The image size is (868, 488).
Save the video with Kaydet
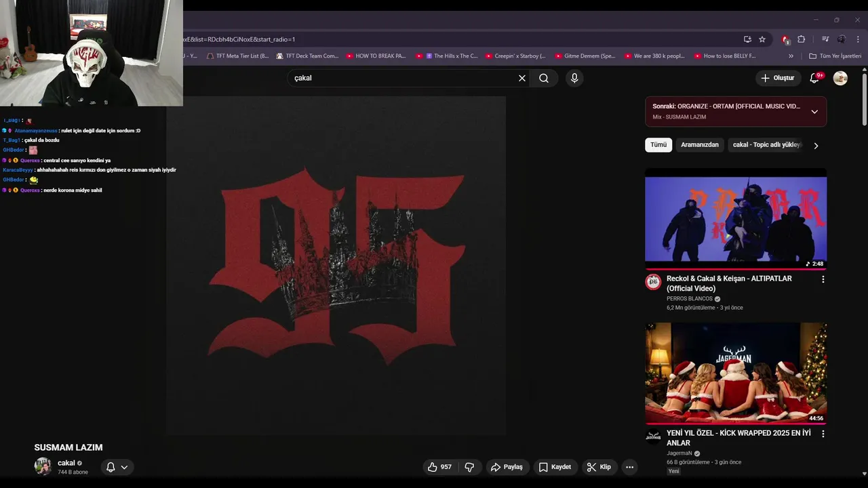coord(555,467)
